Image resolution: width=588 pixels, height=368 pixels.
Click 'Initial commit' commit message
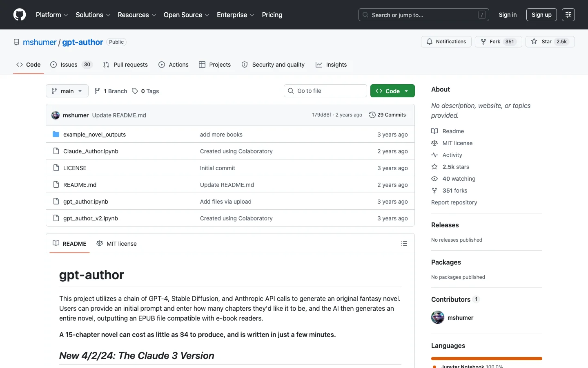(x=218, y=168)
